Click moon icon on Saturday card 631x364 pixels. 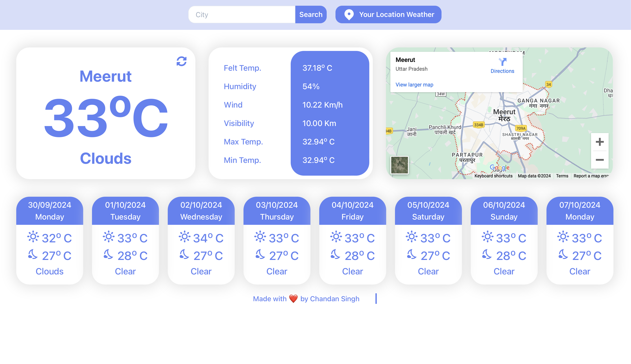[411, 254]
